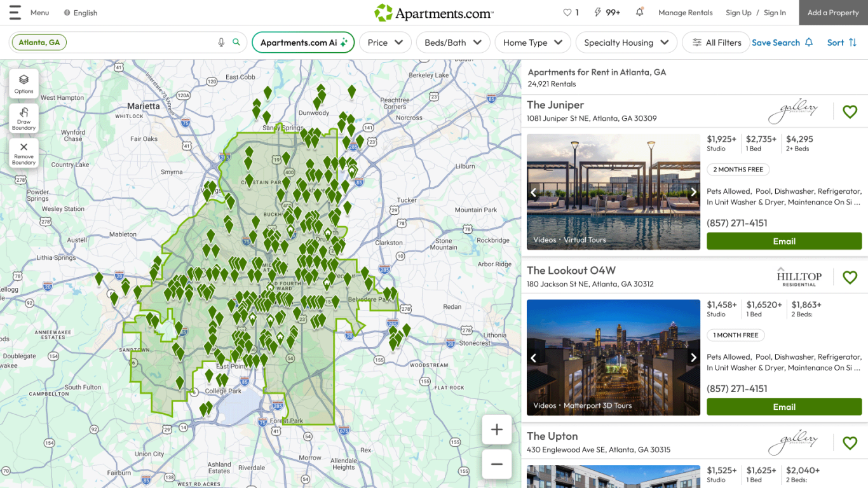868x488 pixels.
Task: Click 24,921 Rentals count text
Action: tap(552, 84)
